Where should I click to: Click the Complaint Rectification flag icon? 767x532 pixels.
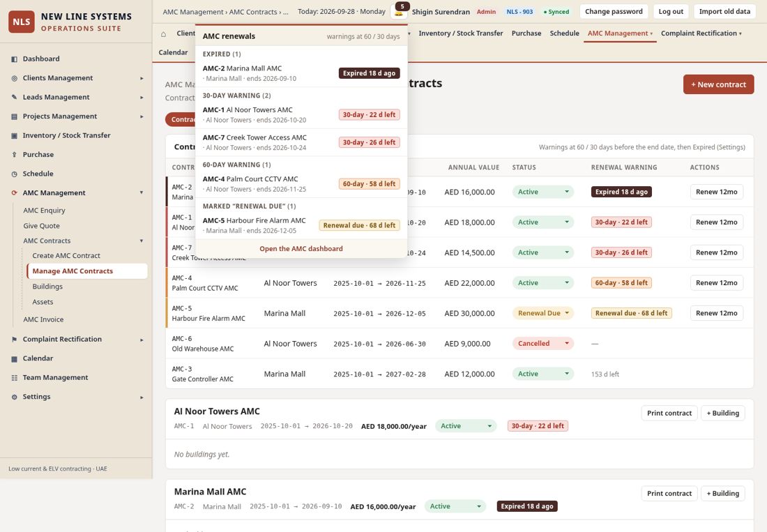[14, 340]
